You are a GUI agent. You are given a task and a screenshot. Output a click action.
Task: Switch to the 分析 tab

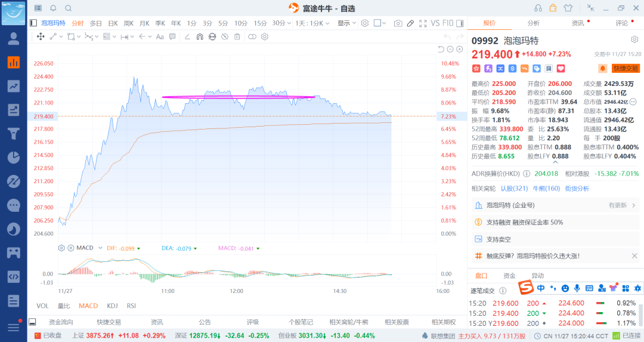coord(533,23)
